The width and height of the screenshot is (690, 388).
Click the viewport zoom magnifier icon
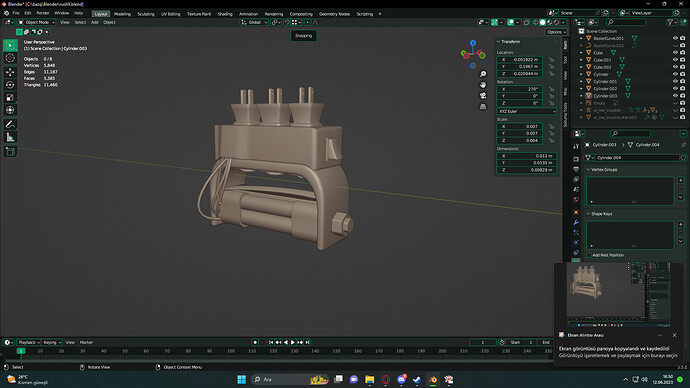pos(483,74)
